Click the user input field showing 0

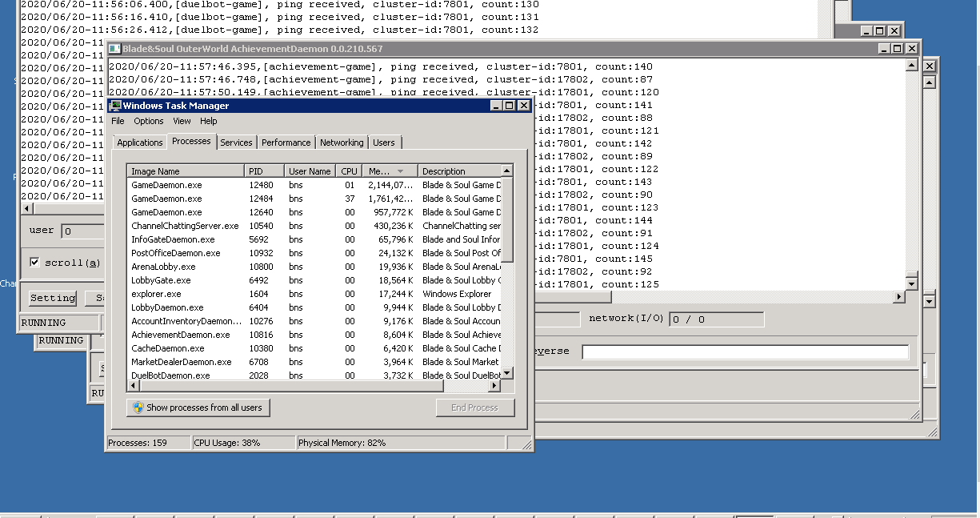pos(82,231)
